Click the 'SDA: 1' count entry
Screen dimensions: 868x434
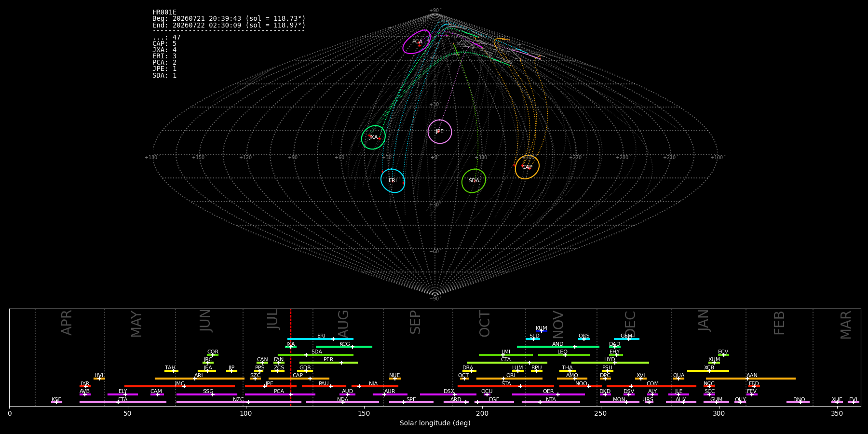(x=164, y=76)
